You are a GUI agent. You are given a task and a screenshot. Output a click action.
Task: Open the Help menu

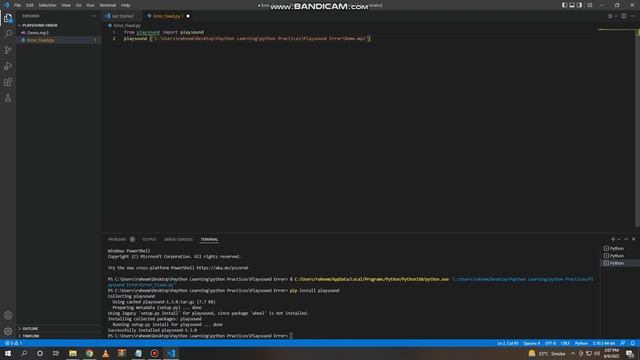pyautogui.click(x=125, y=5)
